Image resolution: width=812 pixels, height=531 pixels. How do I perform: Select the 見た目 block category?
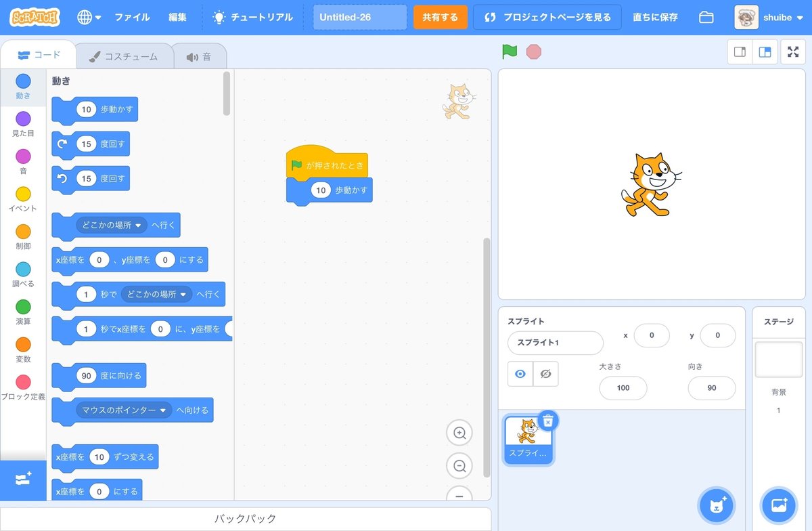coord(23,125)
